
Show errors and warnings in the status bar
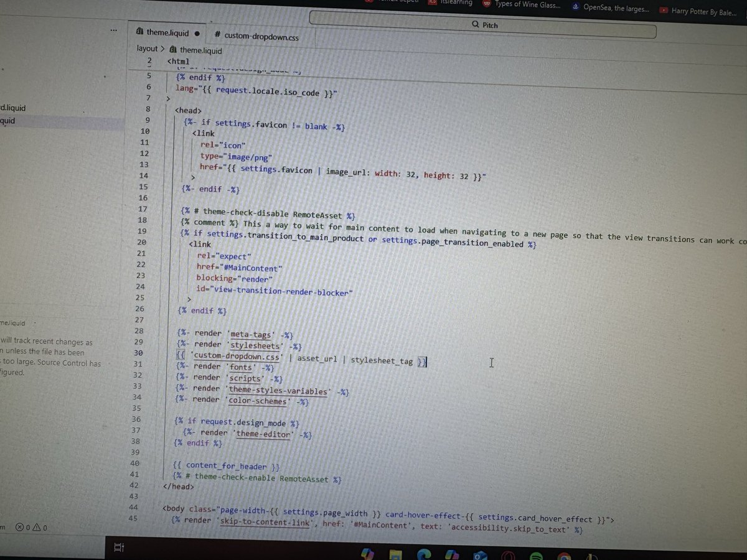pyautogui.click(x=31, y=528)
